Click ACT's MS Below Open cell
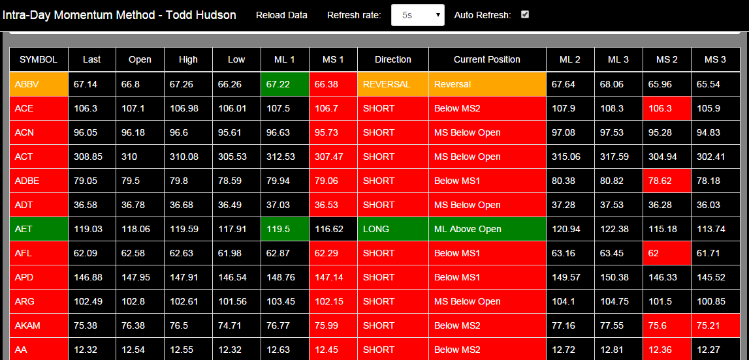Screen dimensions: 749x360 tap(487, 157)
